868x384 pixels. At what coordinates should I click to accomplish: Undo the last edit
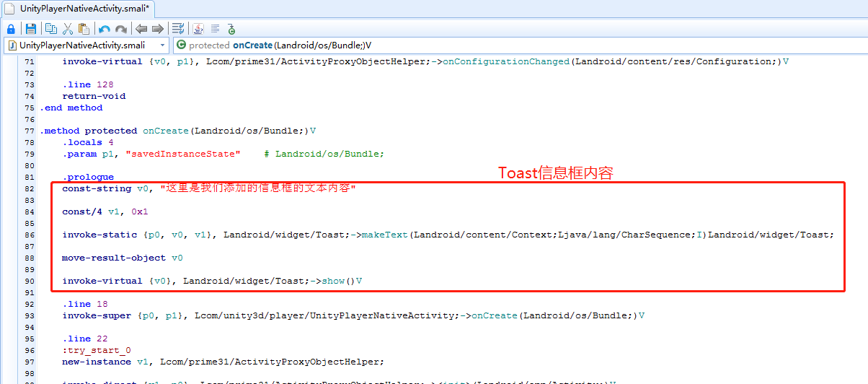[x=105, y=29]
